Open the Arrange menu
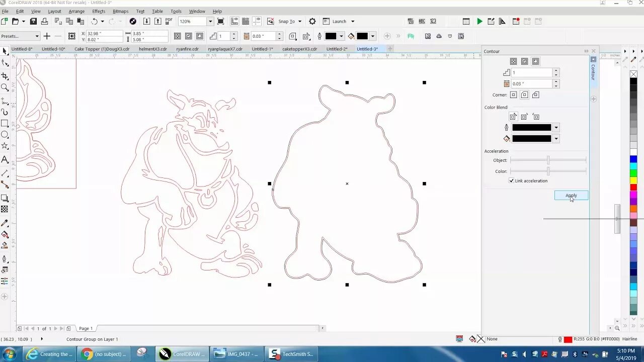 76,11
